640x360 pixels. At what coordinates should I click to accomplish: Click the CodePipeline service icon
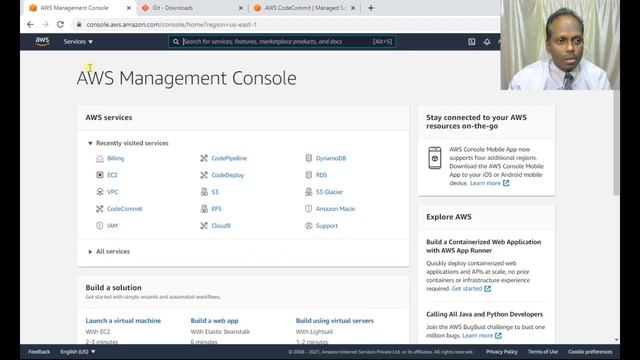(x=204, y=158)
